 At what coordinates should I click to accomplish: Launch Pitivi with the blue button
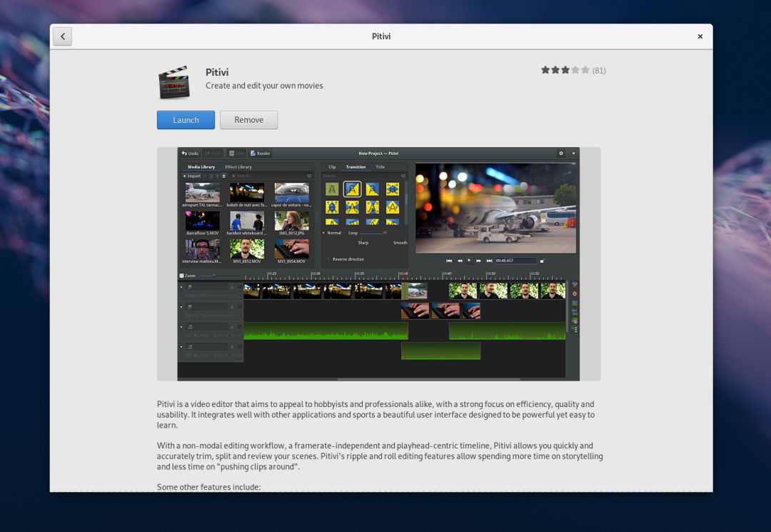(186, 120)
